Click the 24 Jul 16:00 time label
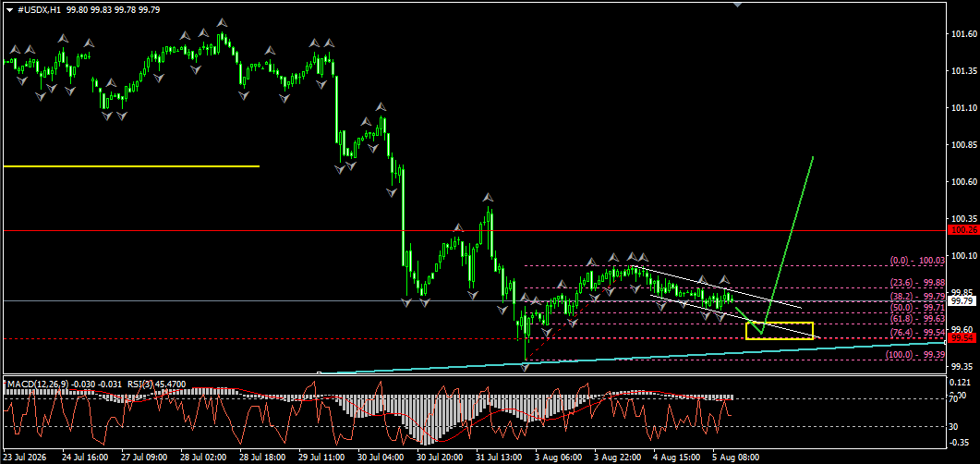 tap(84, 458)
